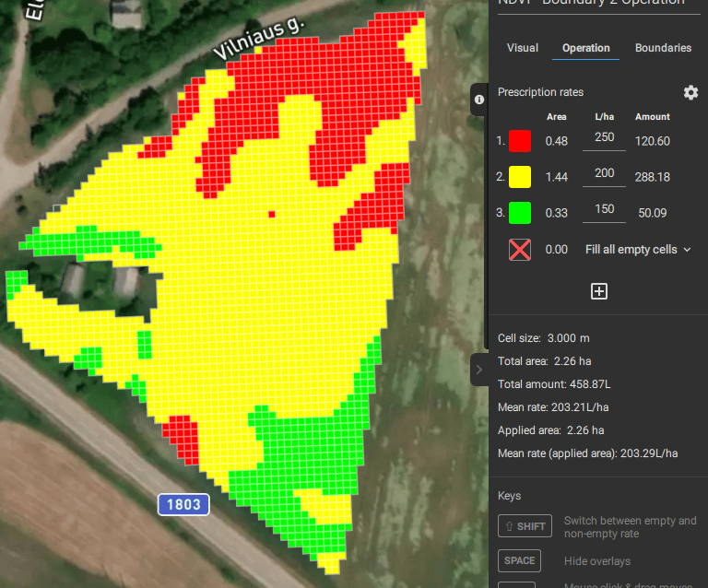Open prescription rates settings gear
The width and height of the screenshot is (708, 588).
(690, 92)
